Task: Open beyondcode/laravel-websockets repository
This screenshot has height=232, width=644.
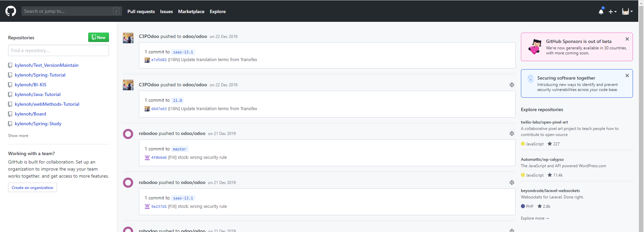Action: [550, 191]
